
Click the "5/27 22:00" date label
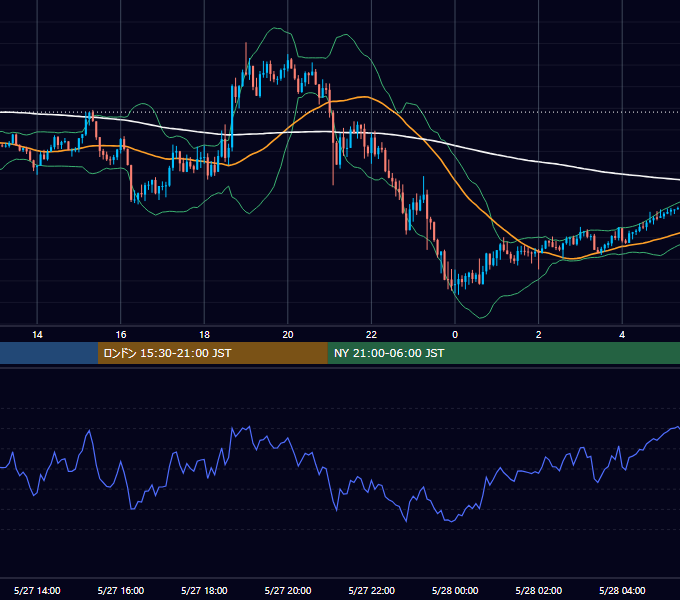[372, 590]
